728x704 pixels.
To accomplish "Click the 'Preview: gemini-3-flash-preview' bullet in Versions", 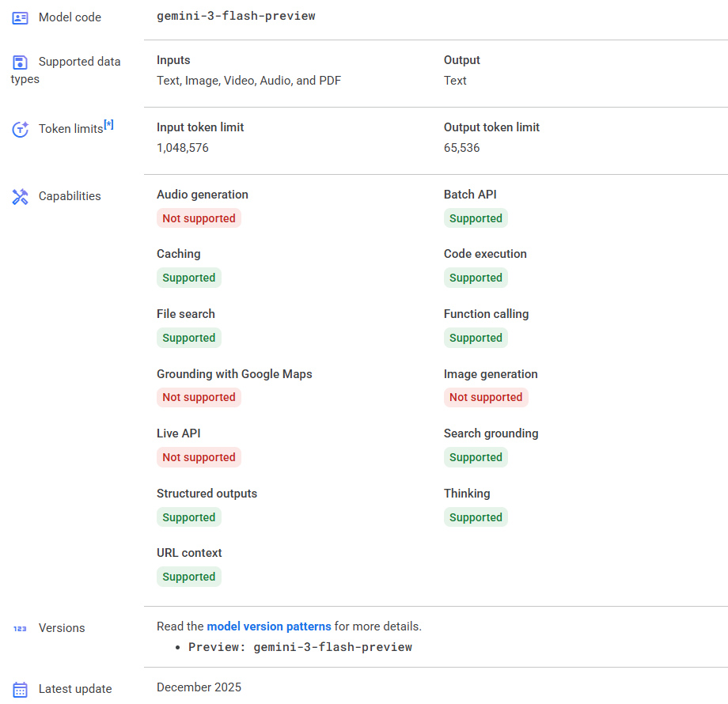I will point(300,647).
